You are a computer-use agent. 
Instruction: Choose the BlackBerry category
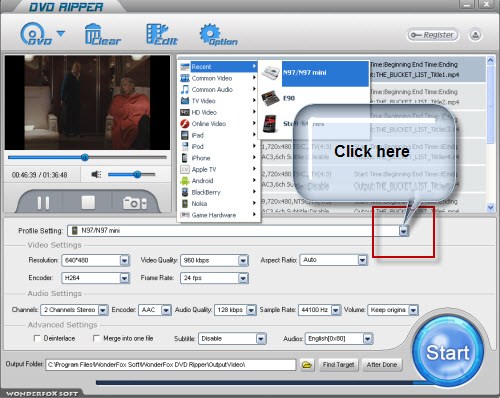(x=218, y=192)
